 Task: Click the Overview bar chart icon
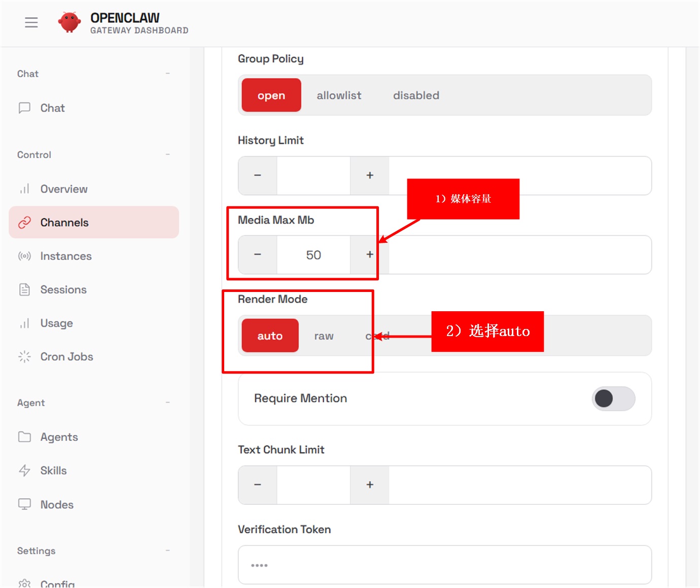click(24, 189)
